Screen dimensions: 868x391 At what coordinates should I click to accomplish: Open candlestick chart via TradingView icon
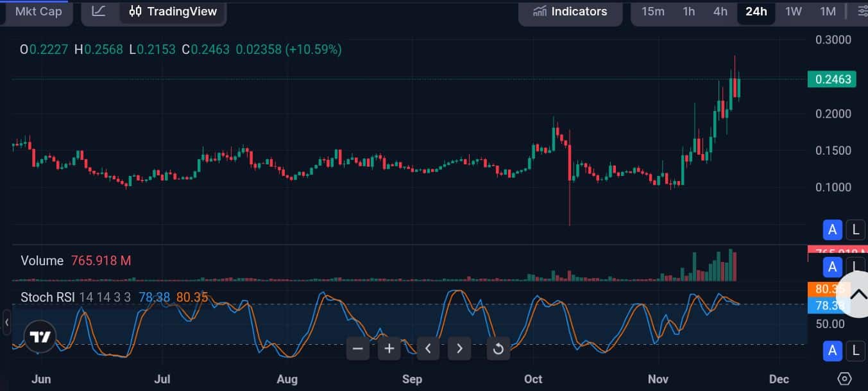point(135,11)
